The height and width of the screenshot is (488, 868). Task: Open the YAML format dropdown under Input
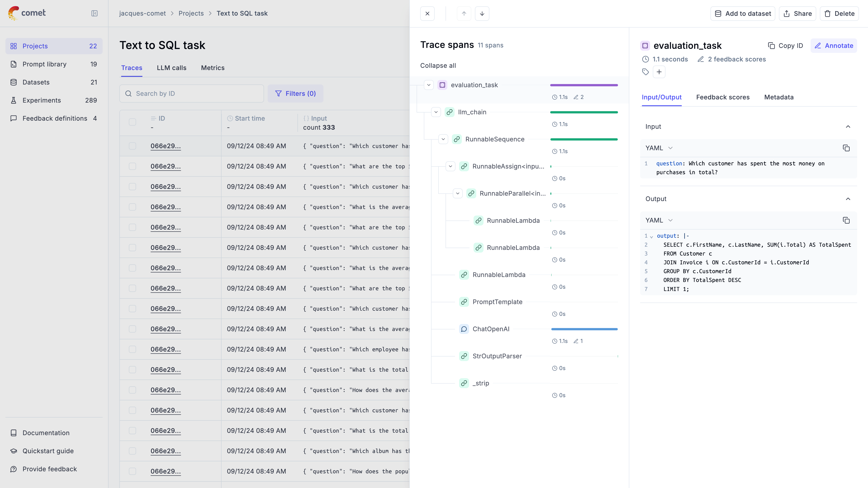tap(659, 148)
